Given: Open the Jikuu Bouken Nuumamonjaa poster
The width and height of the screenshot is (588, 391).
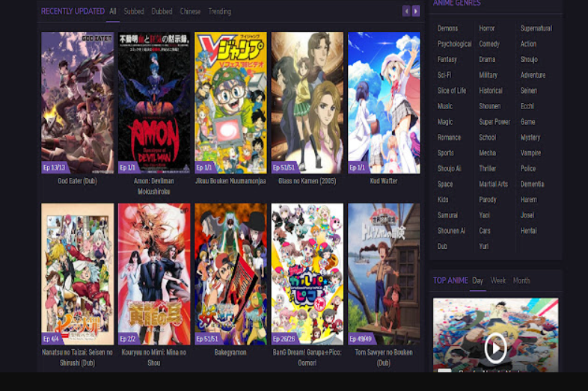Looking at the screenshot, I should click(x=230, y=102).
